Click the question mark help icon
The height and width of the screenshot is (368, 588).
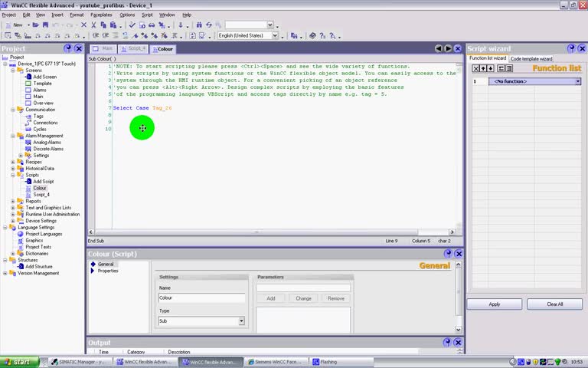[322, 36]
